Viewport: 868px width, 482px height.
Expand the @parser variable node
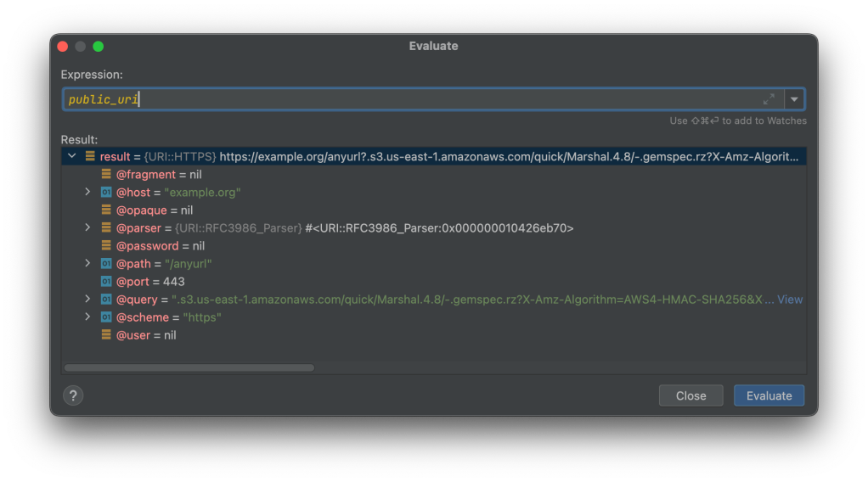pos(87,228)
